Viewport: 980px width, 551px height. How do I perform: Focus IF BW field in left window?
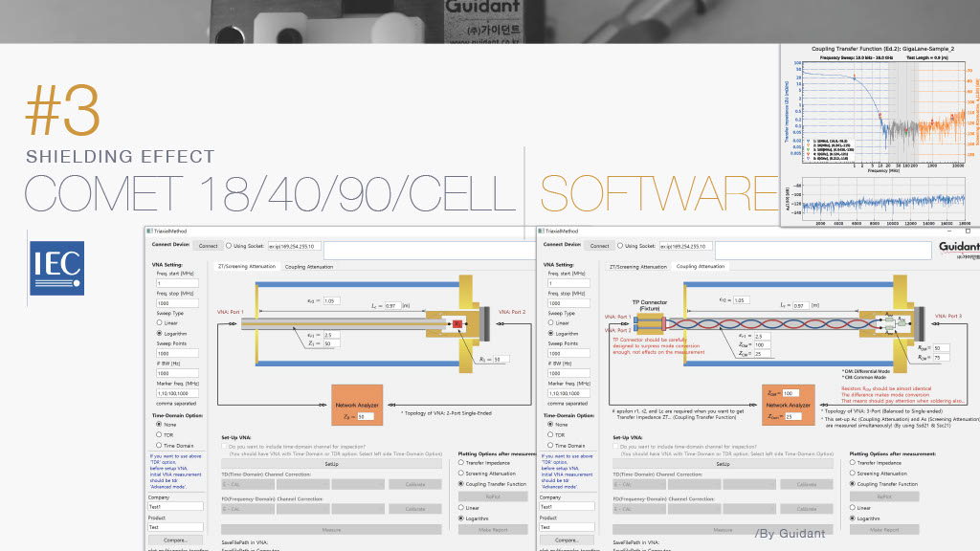tap(177, 373)
